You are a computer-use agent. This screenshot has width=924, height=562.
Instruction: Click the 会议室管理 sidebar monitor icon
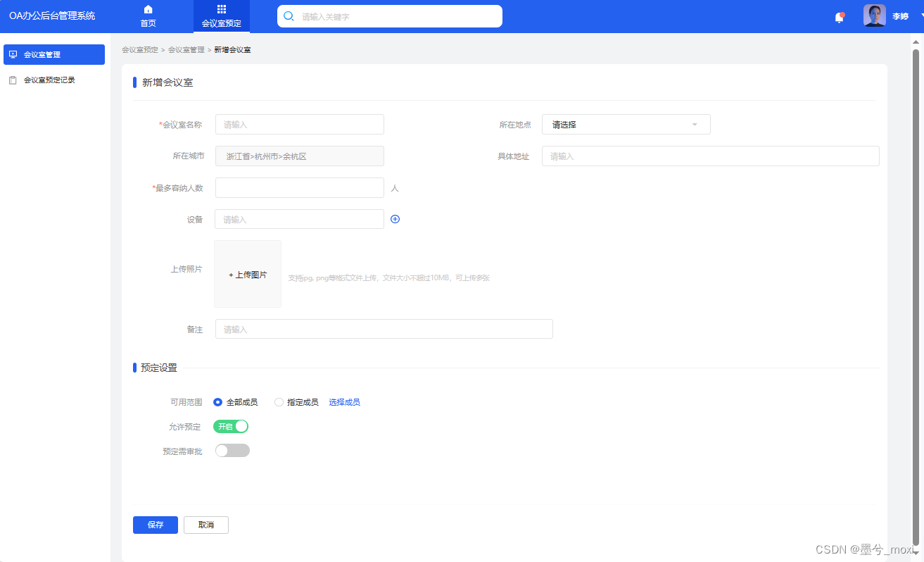(x=13, y=54)
